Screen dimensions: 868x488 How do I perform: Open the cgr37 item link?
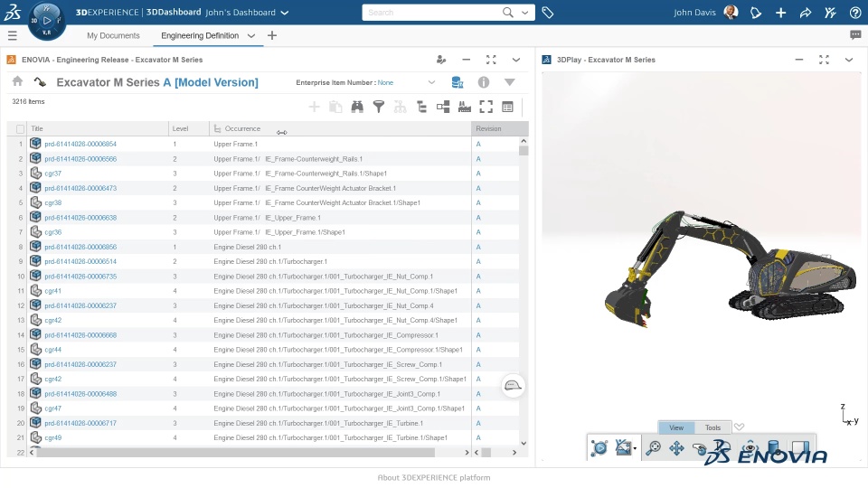53,174
